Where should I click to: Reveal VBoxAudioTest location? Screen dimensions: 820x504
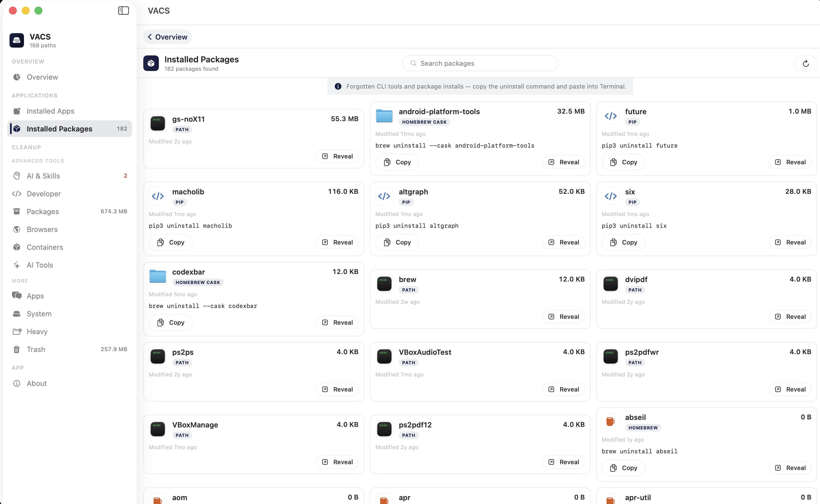coord(564,389)
